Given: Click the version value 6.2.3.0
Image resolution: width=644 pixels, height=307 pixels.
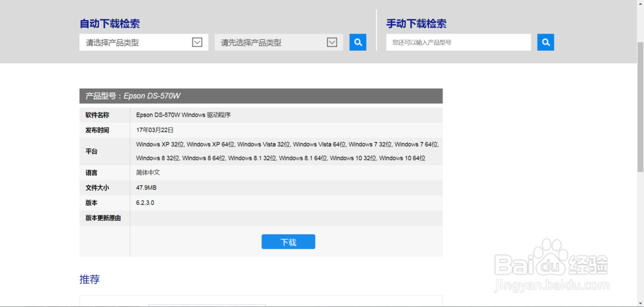Looking at the screenshot, I should [145, 203].
